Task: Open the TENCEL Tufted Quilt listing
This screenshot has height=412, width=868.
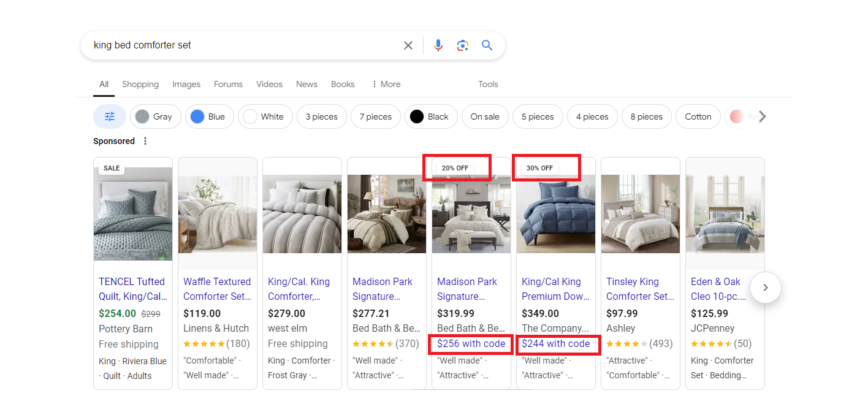Action: click(x=131, y=288)
